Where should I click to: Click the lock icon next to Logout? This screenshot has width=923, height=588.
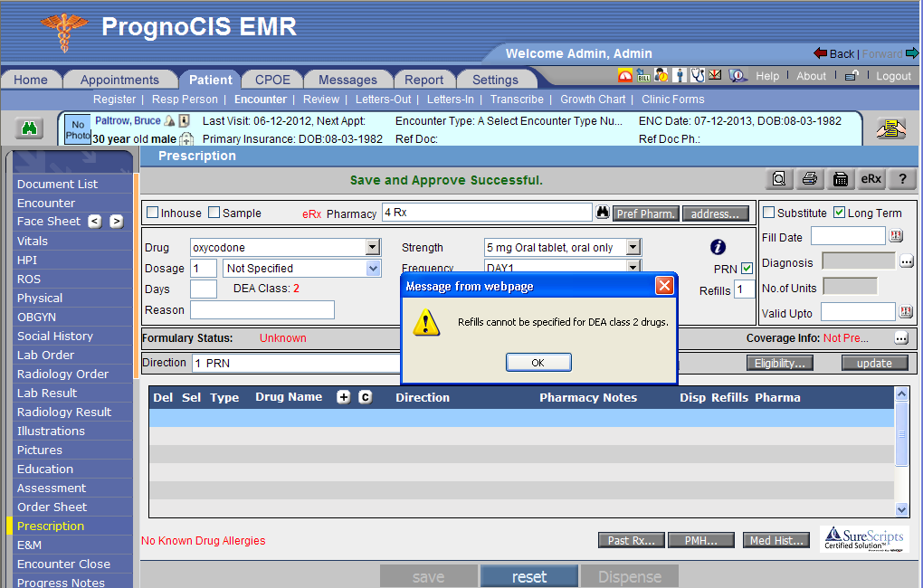[852, 75]
